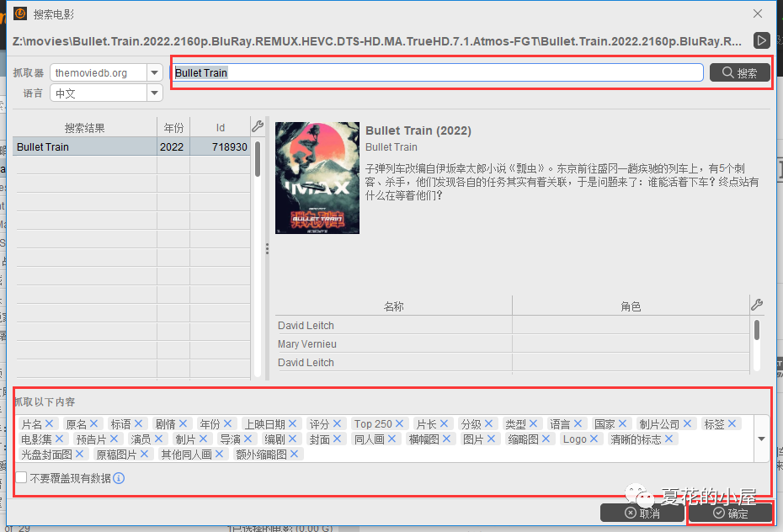783x532 pixels.
Task: Confirm with the 确定 button
Action: tap(729, 513)
